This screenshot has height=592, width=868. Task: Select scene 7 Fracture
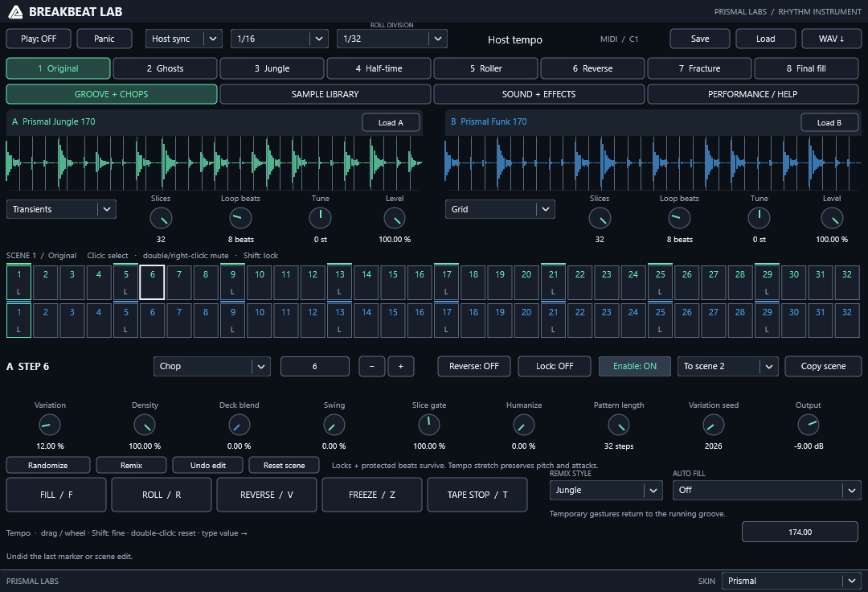[x=700, y=68]
